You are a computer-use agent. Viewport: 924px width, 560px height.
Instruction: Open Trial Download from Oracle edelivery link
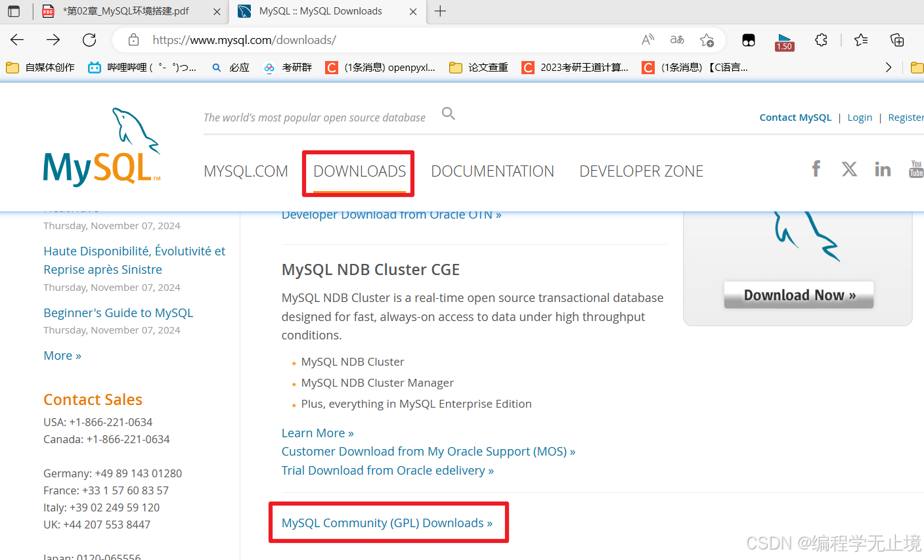387,470
